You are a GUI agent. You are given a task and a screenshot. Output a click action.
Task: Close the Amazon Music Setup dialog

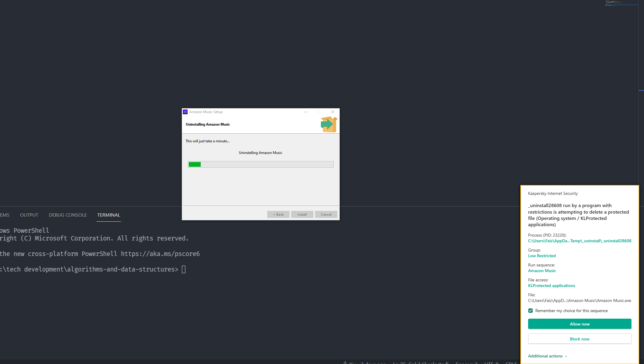tap(332, 112)
